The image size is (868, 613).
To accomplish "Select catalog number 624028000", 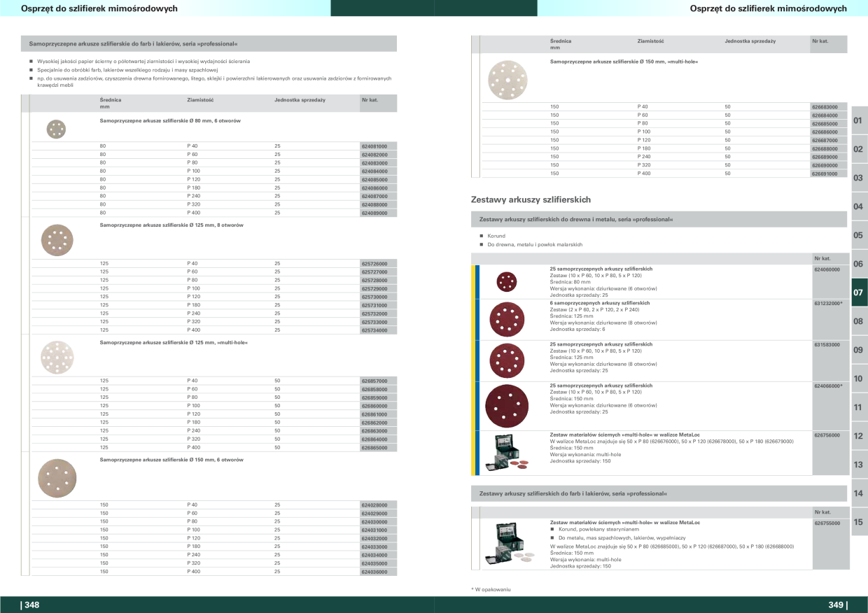I will [374, 505].
